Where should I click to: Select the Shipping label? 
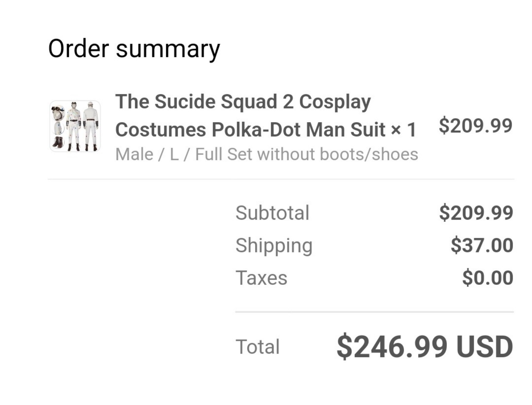pyautogui.click(x=274, y=246)
